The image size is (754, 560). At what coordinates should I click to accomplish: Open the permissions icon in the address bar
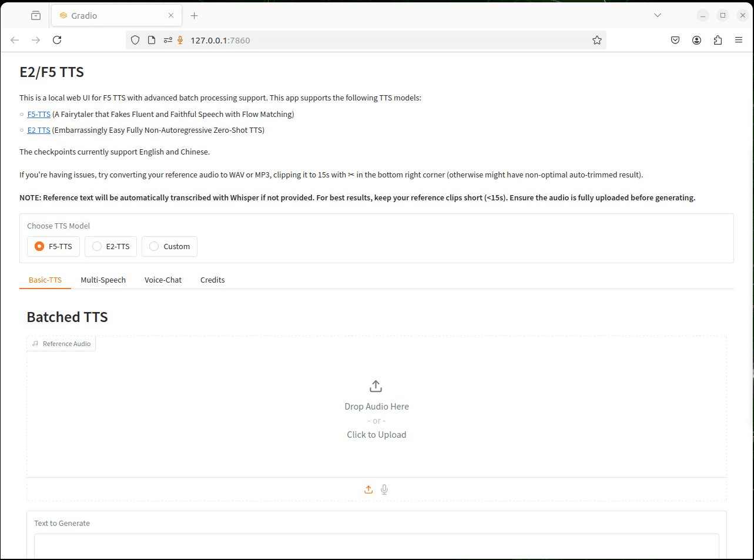(x=168, y=40)
